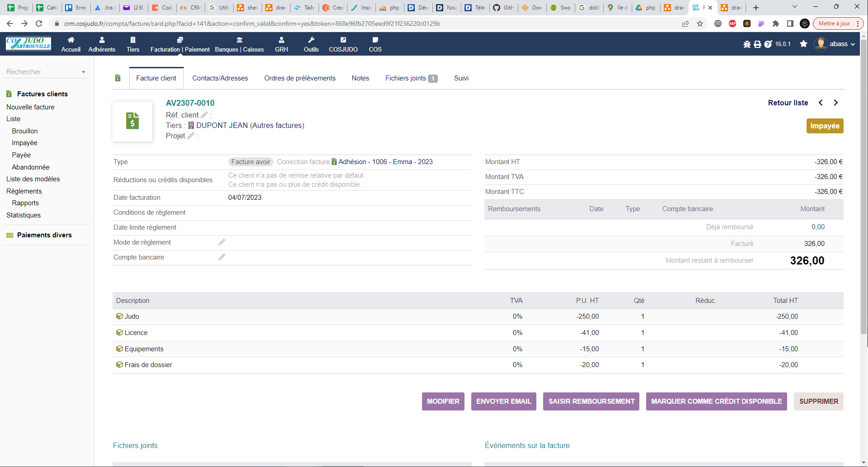868x467 pixels.
Task: Open the COSJUDO external link menu
Action: pyautogui.click(x=343, y=44)
